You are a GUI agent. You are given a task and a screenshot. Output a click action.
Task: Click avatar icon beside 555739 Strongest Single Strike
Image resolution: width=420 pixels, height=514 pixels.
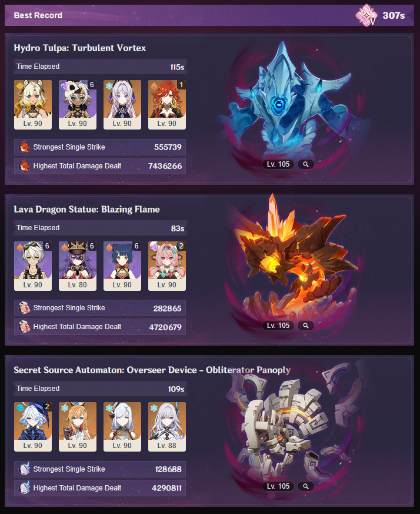24,147
